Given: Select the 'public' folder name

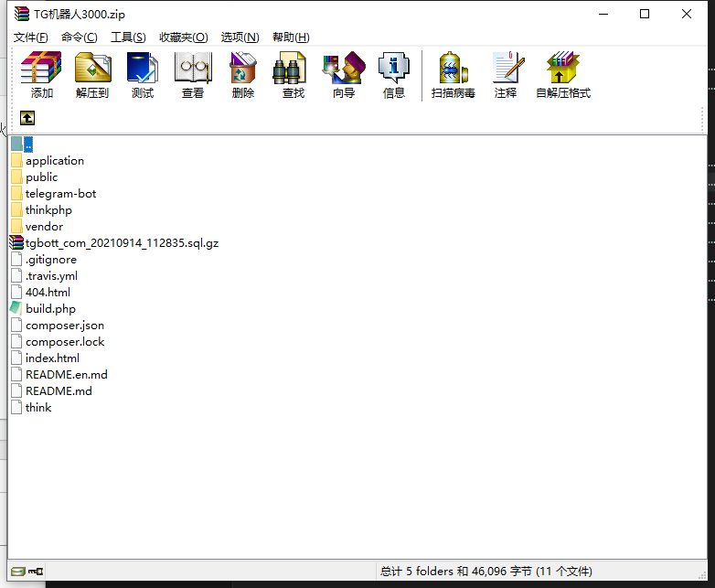Looking at the screenshot, I should [x=41, y=177].
